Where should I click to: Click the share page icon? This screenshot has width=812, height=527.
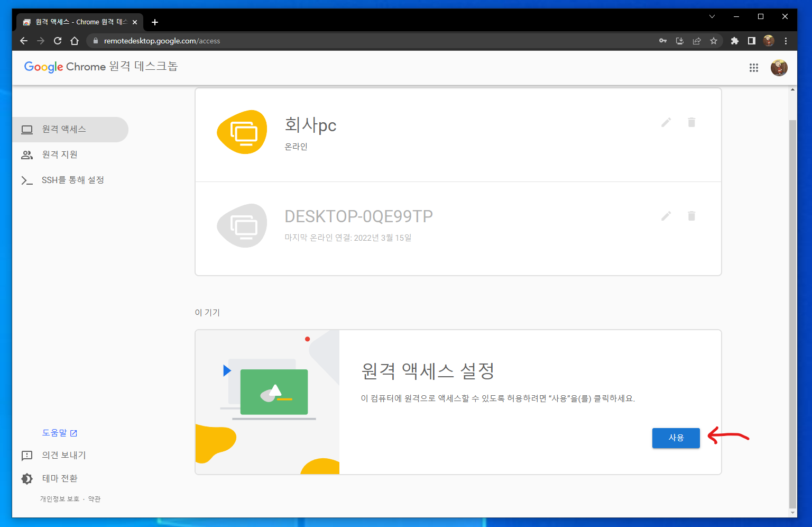coord(697,41)
